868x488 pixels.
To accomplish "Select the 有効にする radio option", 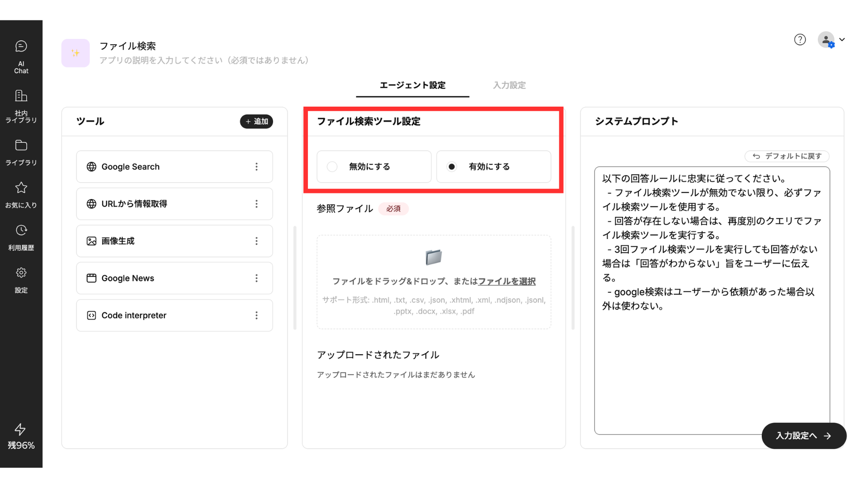I will coord(452,167).
